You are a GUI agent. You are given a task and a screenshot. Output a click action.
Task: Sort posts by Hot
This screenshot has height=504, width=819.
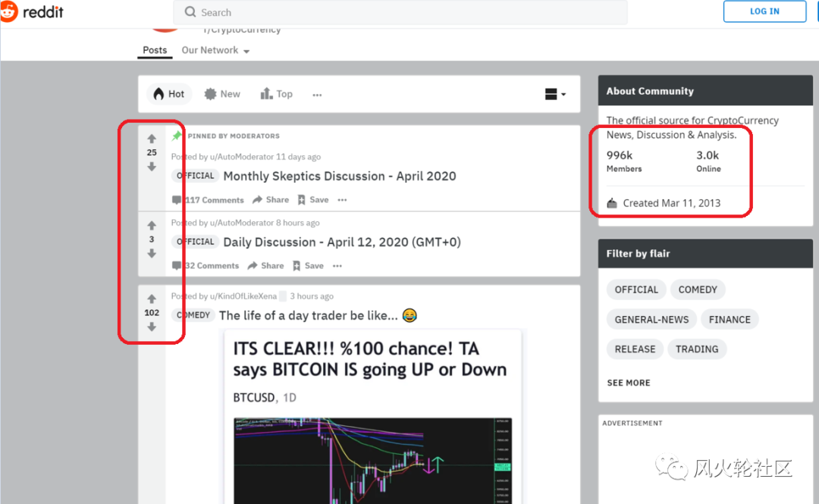[168, 94]
